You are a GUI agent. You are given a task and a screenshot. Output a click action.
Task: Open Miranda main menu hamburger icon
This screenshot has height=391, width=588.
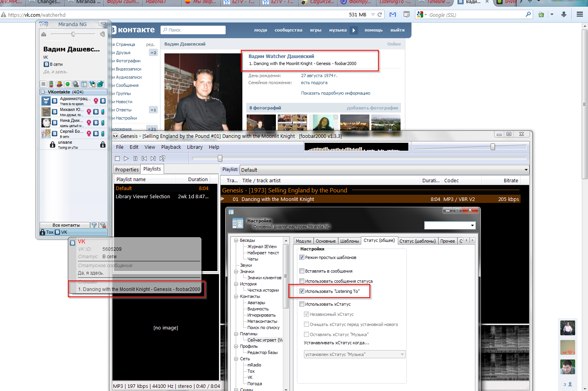[x=44, y=84]
